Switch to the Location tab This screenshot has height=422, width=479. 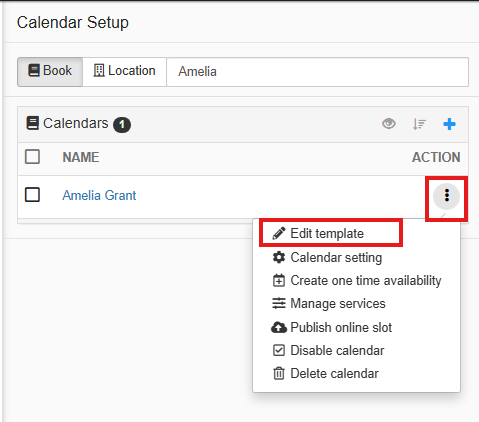tap(124, 72)
